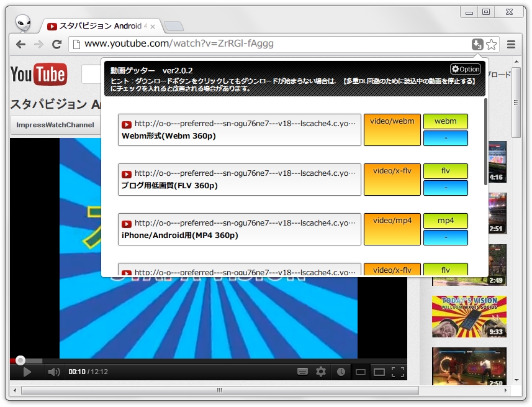Select the ブログ用低画質(FLV 360p) link box

[x=239, y=180]
